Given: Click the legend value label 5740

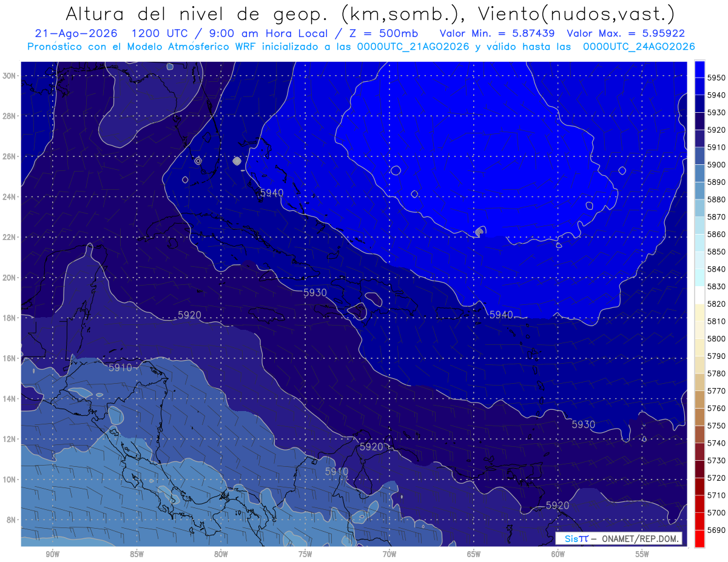Looking at the screenshot, I should point(716,443).
